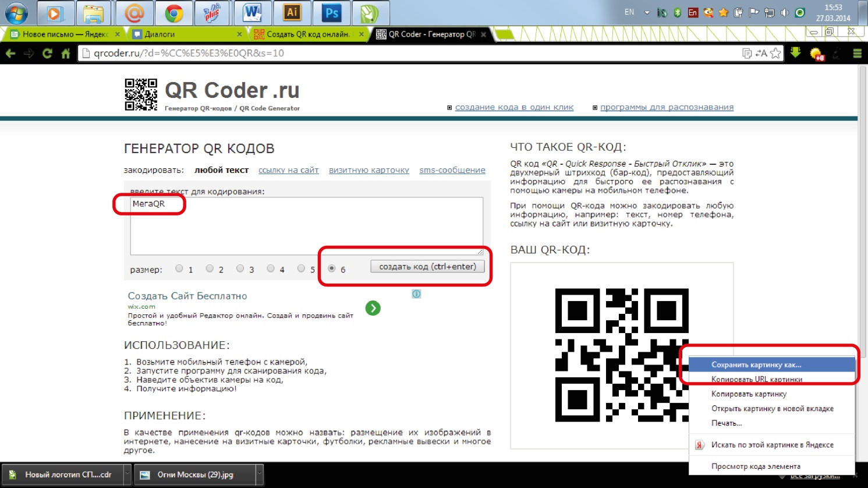Open the weather extension showing +8
This screenshot has width=868, height=488.
click(x=817, y=54)
